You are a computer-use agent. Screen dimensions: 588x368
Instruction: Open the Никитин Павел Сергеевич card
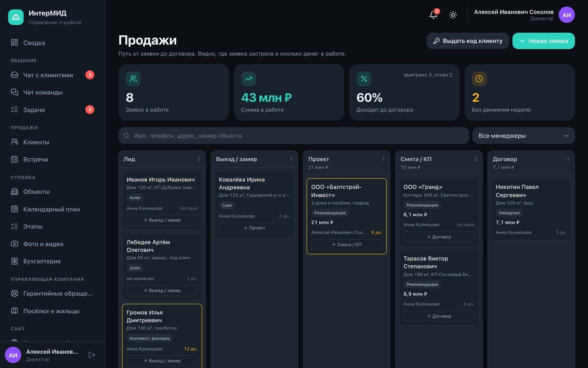[x=531, y=209]
